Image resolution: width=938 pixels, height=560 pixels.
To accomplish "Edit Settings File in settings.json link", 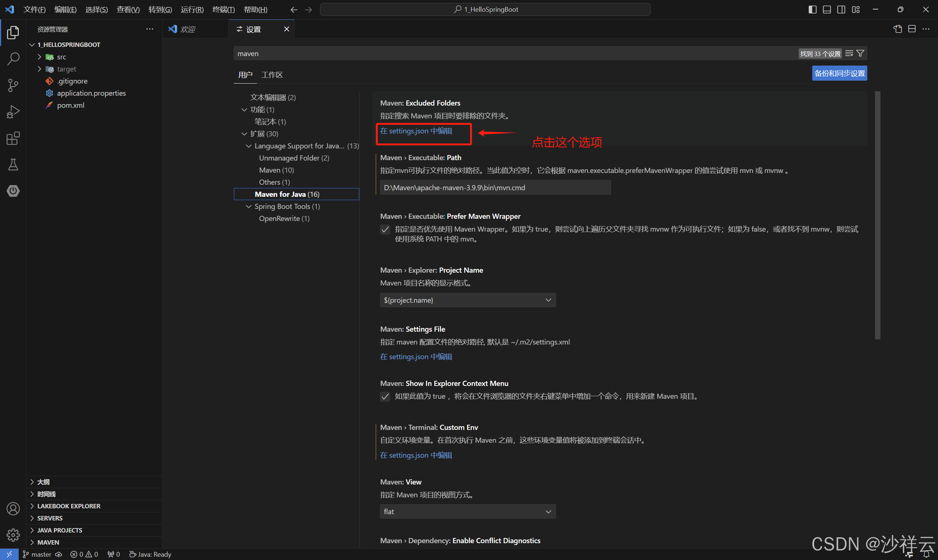I will [x=416, y=357].
